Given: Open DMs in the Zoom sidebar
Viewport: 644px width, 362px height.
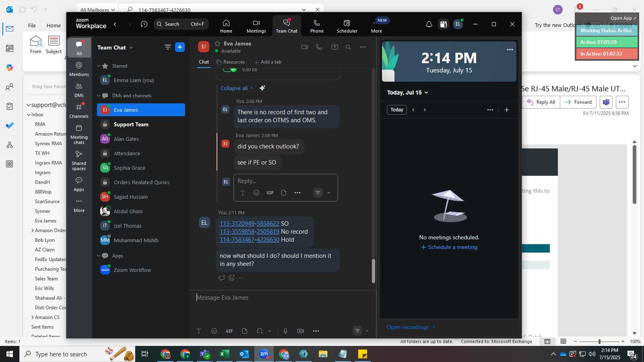Looking at the screenshot, I should point(79,90).
